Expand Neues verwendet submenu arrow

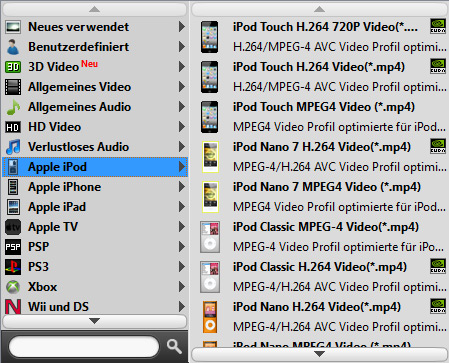pyautogui.click(x=182, y=27)
